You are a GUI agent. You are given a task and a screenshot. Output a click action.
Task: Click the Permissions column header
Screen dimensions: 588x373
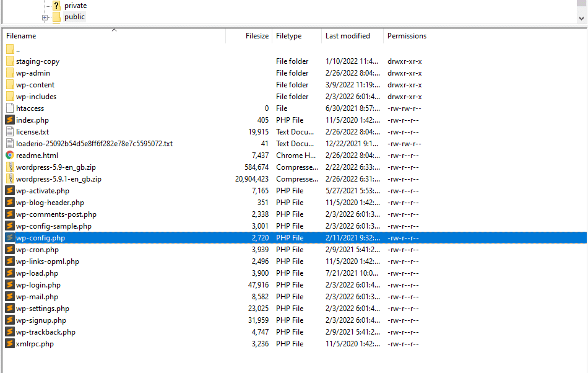407,35
